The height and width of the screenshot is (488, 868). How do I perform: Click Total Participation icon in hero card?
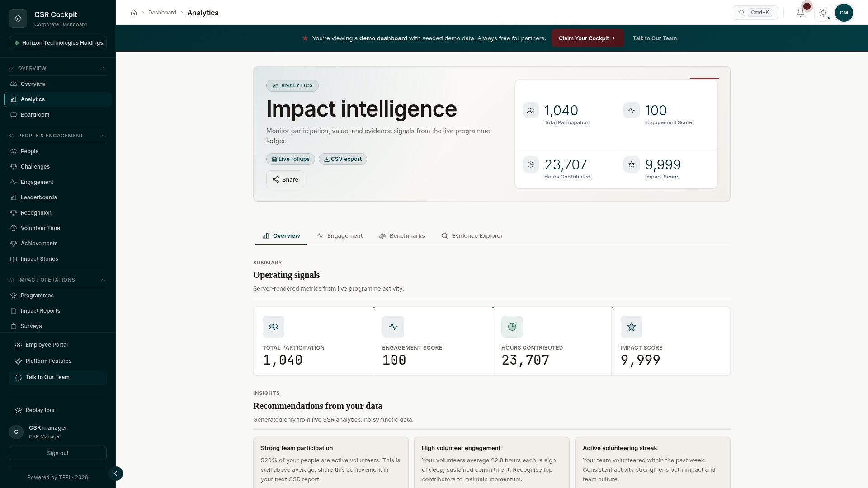[x=531, y=110]
